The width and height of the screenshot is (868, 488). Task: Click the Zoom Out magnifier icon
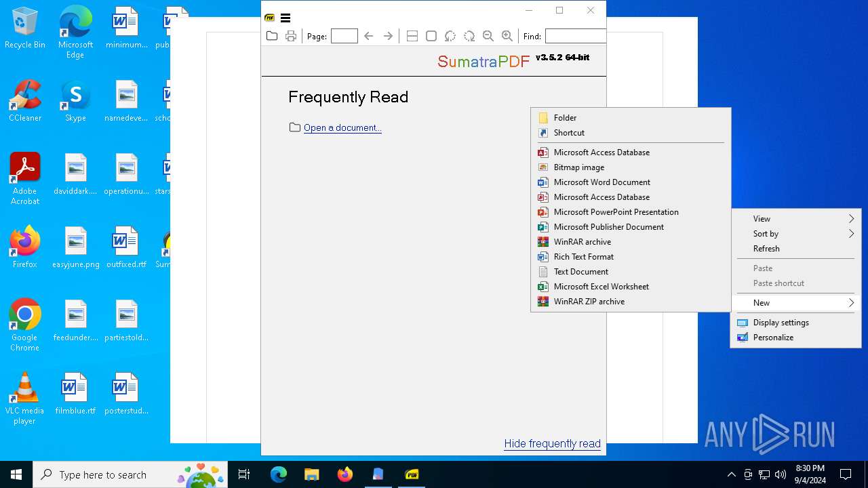click(x=488, y=36)
